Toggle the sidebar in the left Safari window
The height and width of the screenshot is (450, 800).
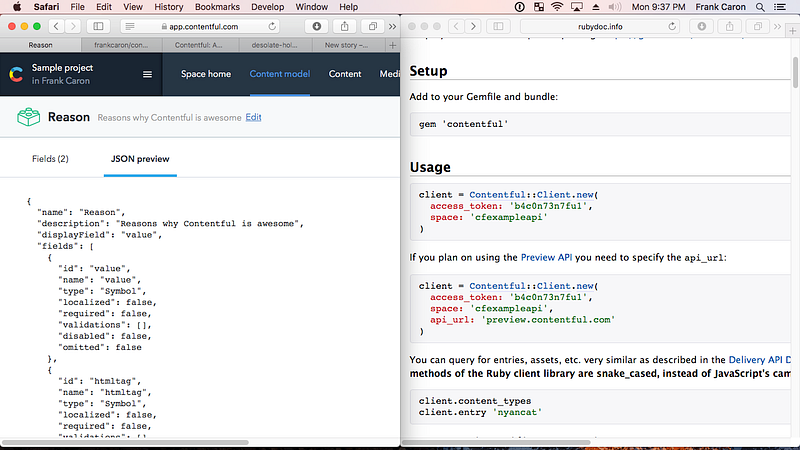pos(98,25)
